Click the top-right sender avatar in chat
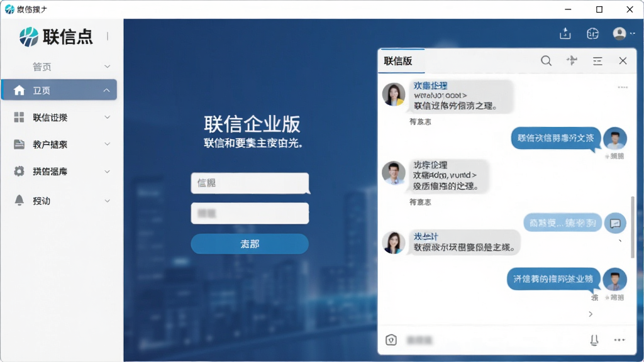The width and height of the screenshot is (644, 362). (615, 139)
